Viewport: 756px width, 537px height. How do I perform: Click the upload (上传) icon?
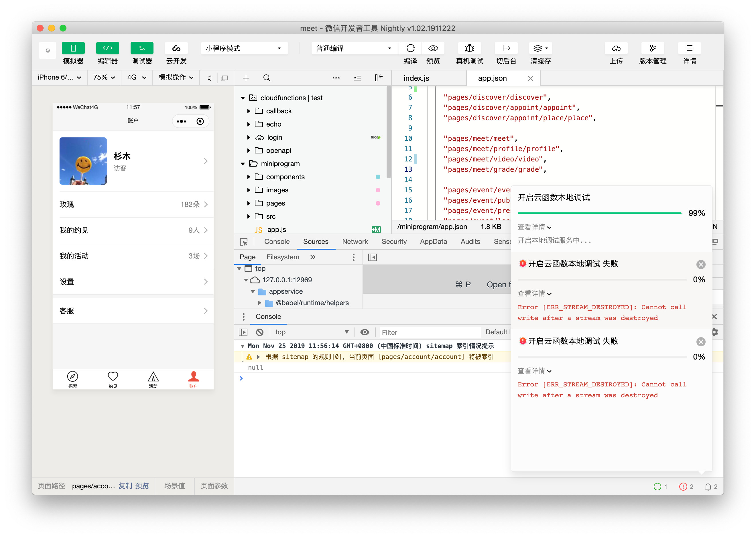click(x=616, y=48)
